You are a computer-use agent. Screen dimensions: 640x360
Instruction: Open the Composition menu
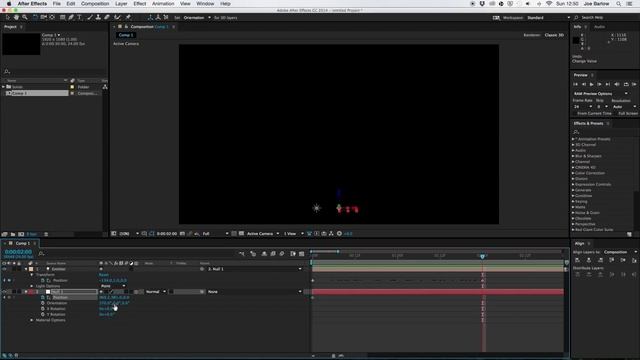(95, 4)
